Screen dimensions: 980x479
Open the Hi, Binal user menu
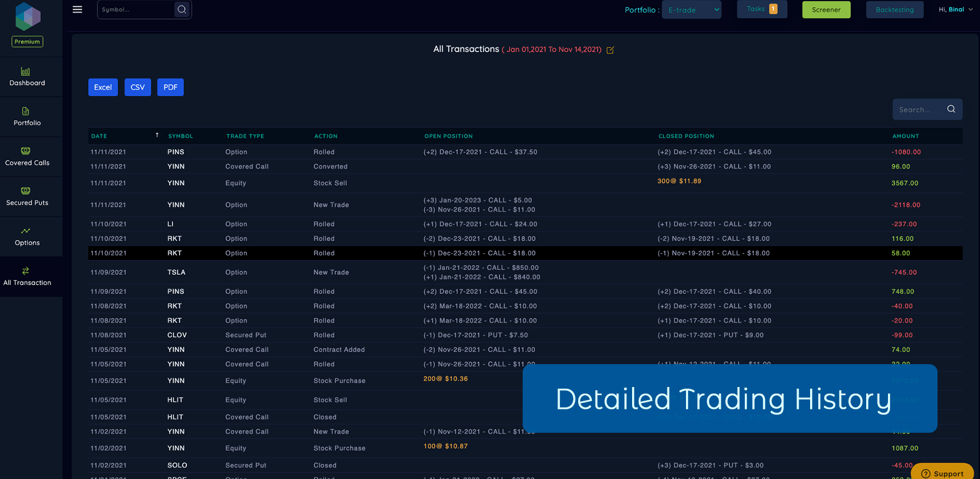coord(955,10)
